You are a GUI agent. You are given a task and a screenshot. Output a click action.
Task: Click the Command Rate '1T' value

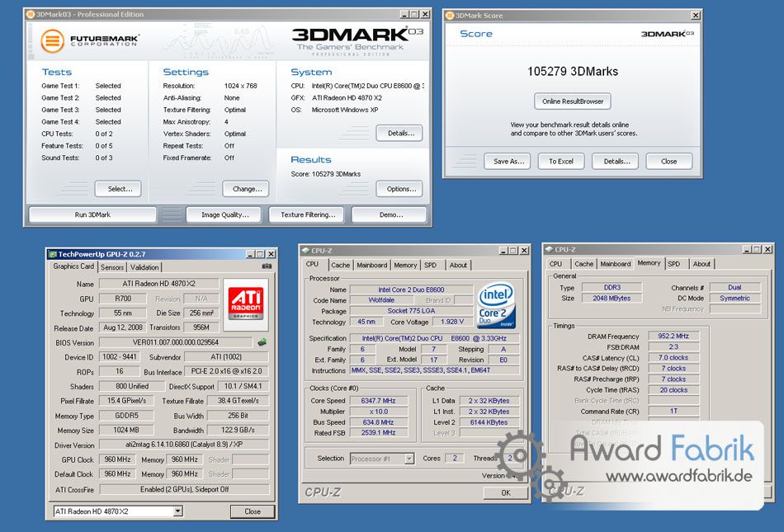[673, 411]
